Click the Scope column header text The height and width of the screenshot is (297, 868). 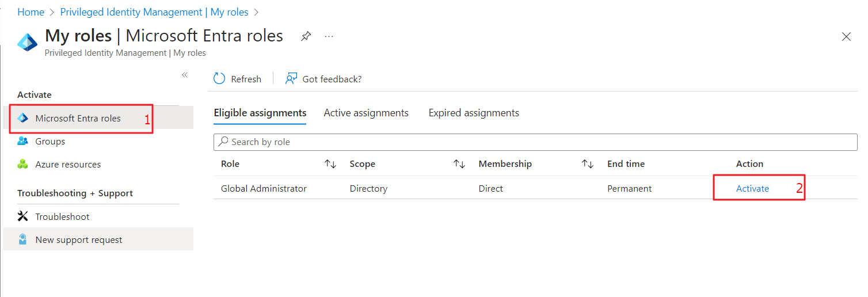pyautogui.click(x=362, y=164)
